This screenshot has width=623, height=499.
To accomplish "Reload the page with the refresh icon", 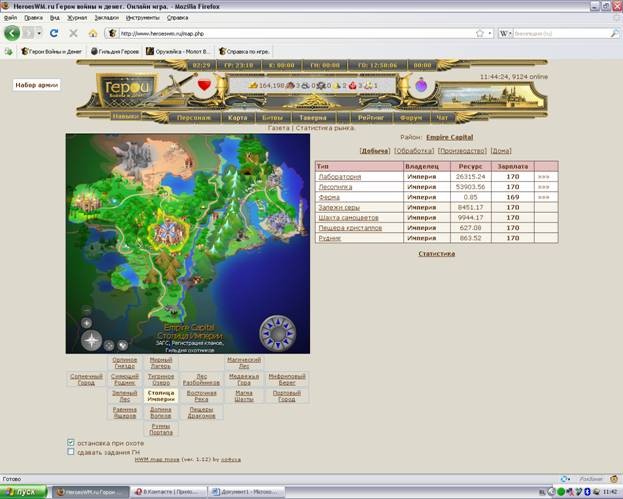I will click(54, 33).
